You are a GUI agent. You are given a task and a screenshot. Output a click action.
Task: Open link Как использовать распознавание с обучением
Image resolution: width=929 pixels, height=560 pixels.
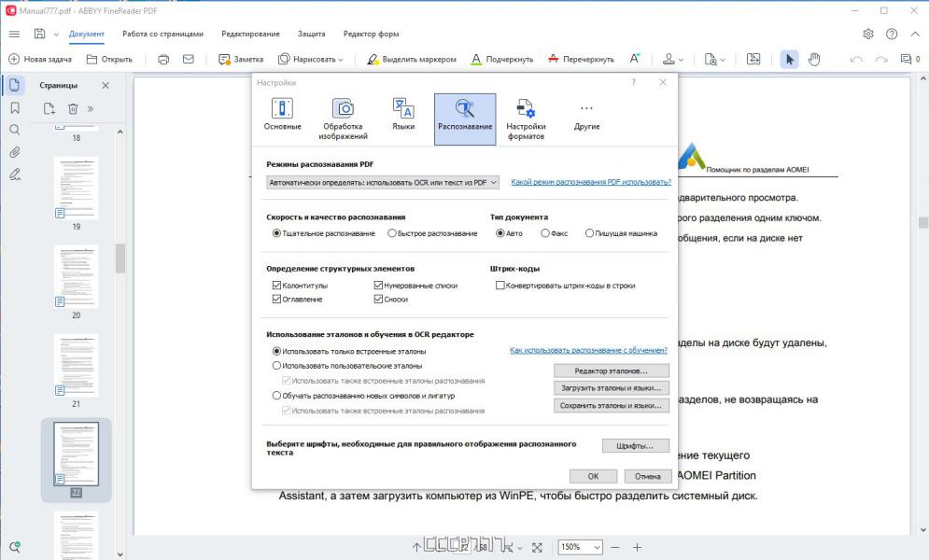click(588, 351)
